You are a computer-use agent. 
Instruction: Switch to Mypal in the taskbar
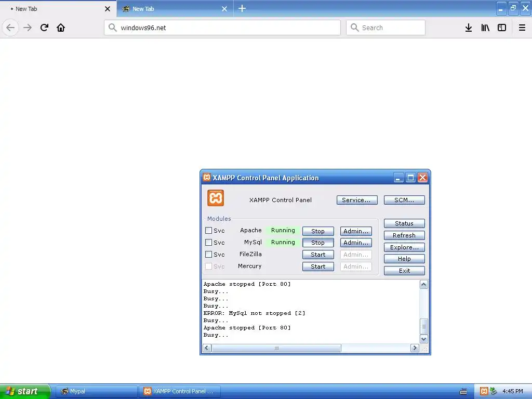pyautogui.click(x=96, y=391)
